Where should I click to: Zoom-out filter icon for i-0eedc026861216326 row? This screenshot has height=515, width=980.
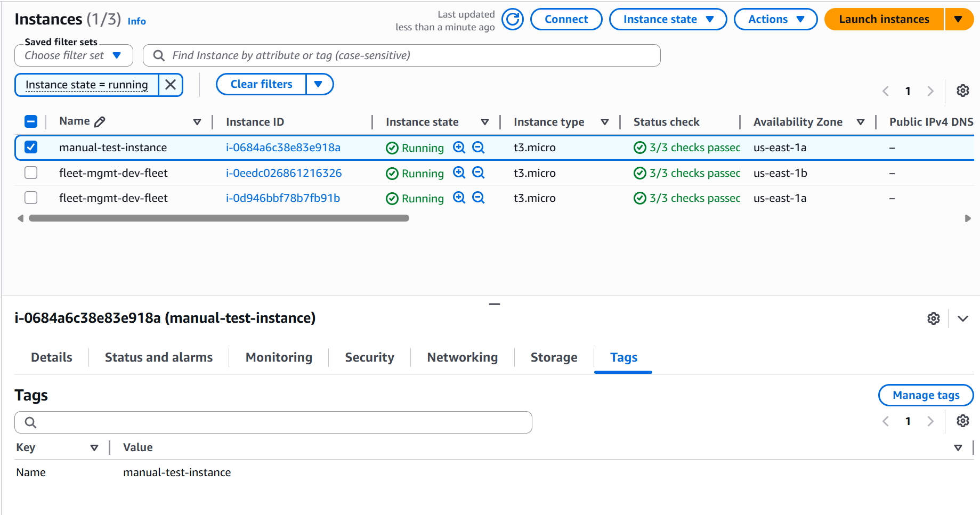pos(479,173)
